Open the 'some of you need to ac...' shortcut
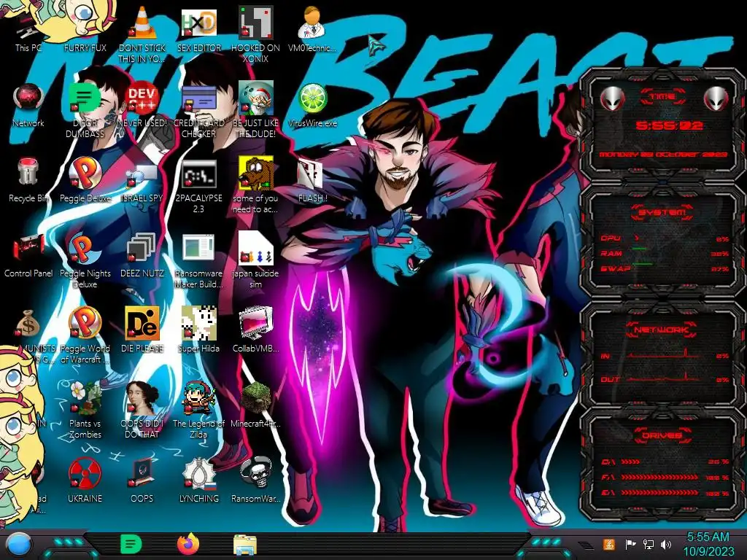Viewport: 747px width, 560px height. [256, 184]
